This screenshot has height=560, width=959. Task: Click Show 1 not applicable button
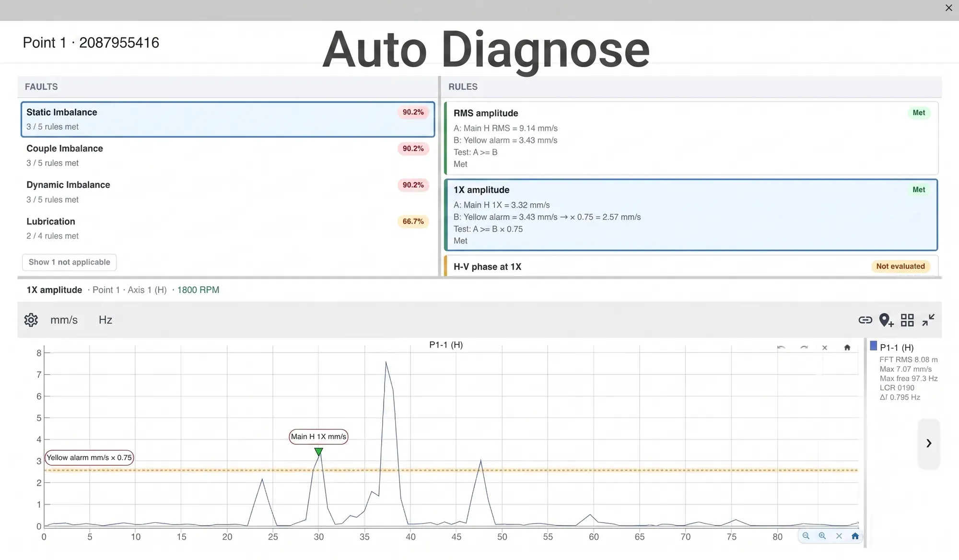tap(69, 262)
